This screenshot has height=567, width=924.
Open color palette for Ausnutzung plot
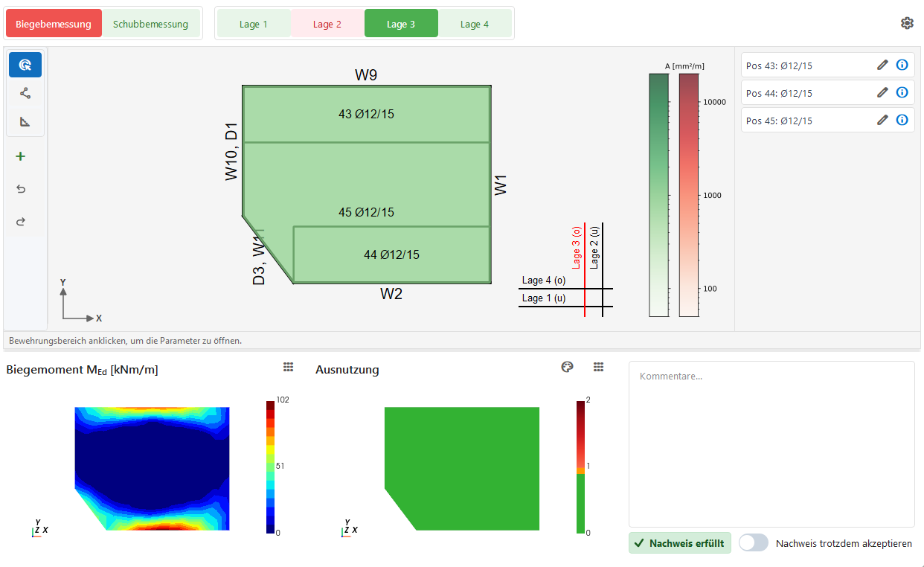coord(567,367)
